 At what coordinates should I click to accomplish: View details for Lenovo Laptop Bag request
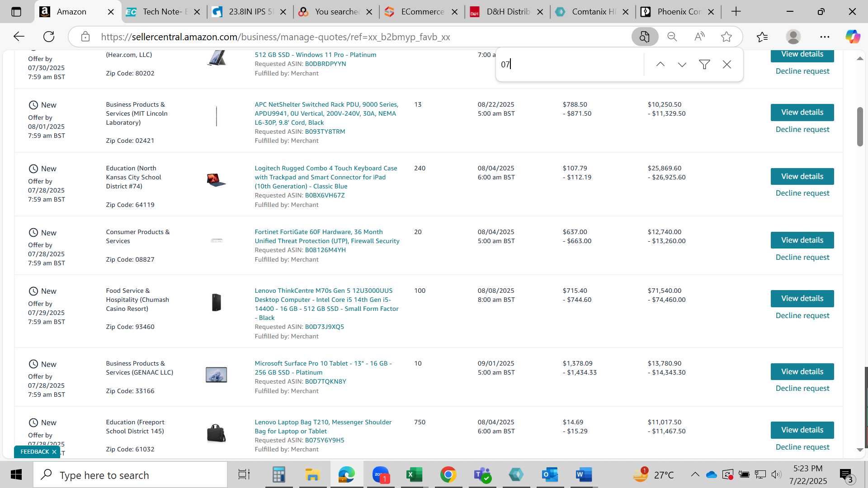[x=802, y=430]
